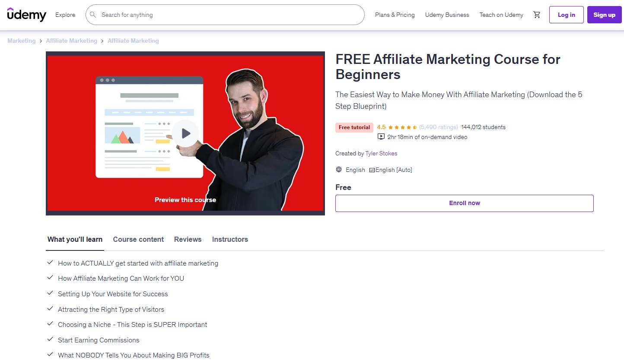The height and width of the screenshot is (364, 624).
Task: Open Teach on Udemy link
Action: click(x=501, y=15)
